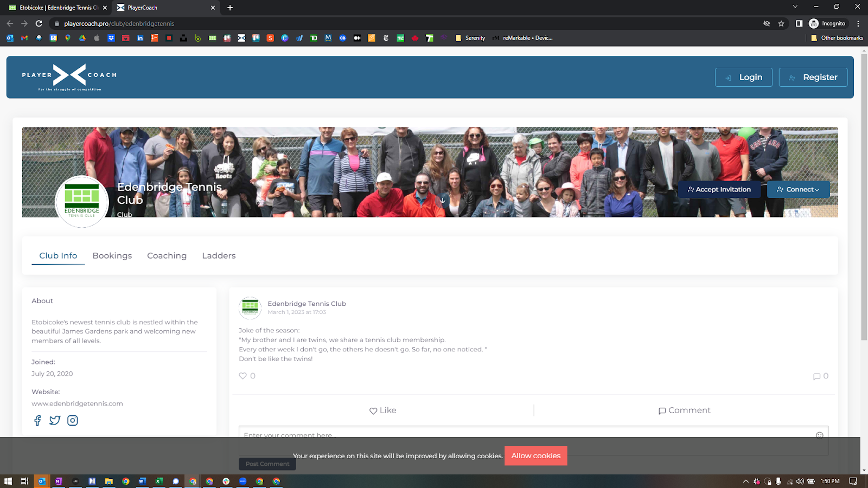This screenshot has height=488, width=868.
Task: Open the emoji picker in comment box
Action: point(820,435)
